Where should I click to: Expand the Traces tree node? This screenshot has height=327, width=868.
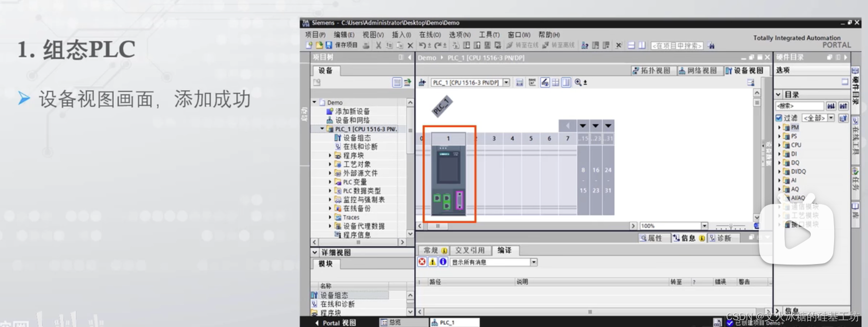pos(330,217)
